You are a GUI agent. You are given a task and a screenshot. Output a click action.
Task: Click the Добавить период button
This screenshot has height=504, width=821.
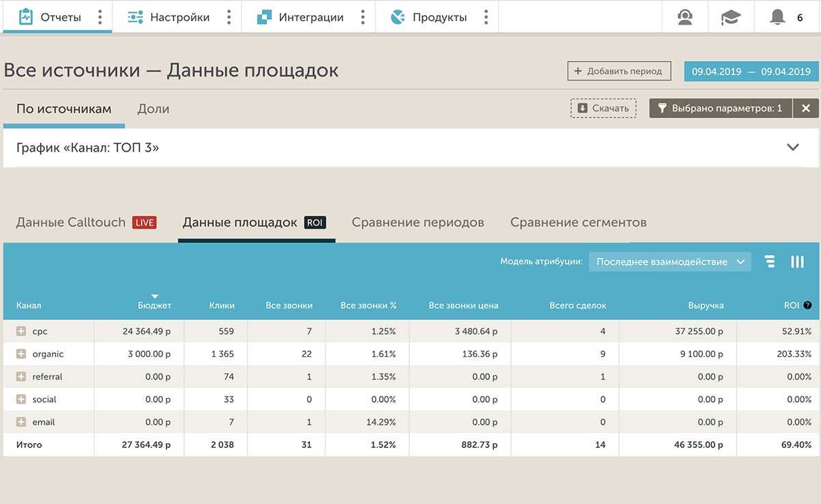(x=618, y=71)
